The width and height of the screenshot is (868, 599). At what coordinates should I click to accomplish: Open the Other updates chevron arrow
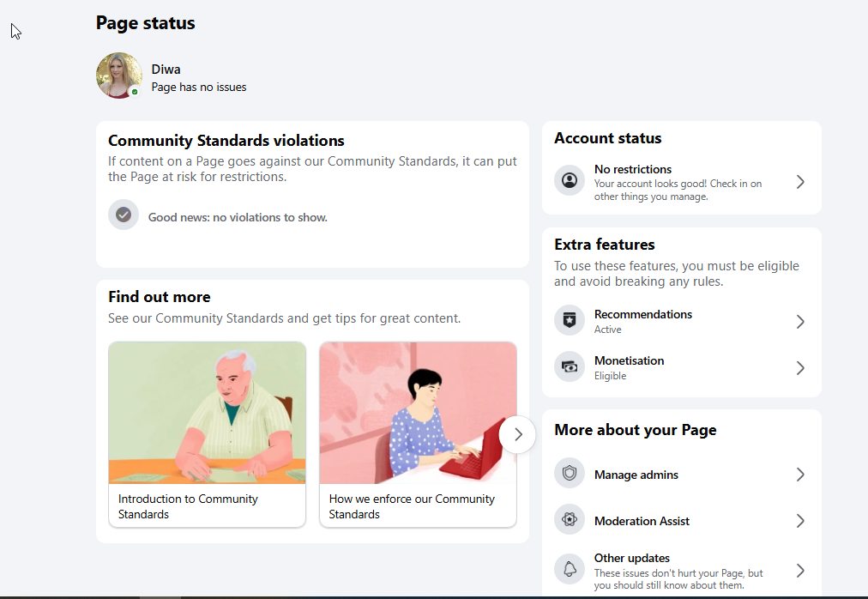(x=800, y=571)
